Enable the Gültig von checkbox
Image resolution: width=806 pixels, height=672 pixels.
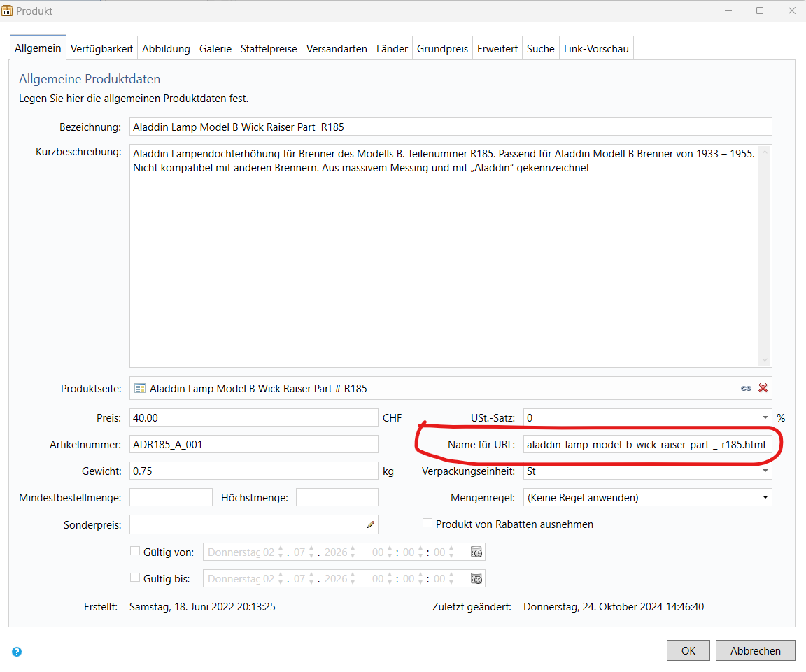(135, 551)
